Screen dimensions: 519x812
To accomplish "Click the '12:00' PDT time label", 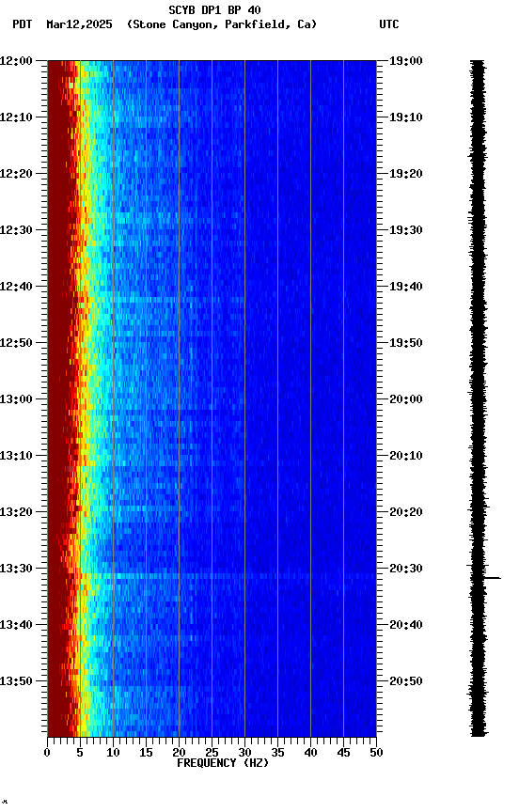I will pos(16,61).
